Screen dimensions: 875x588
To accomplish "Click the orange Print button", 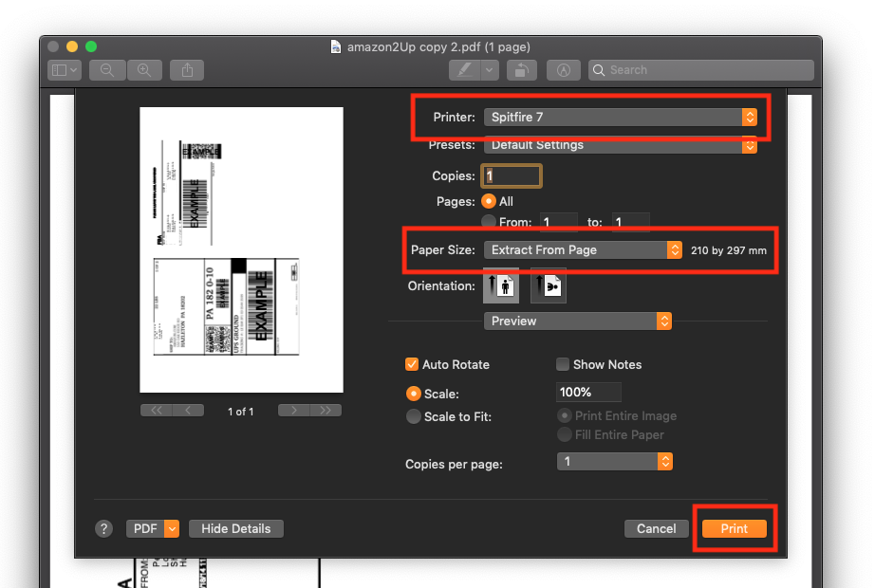I will (x=735, y=529).
